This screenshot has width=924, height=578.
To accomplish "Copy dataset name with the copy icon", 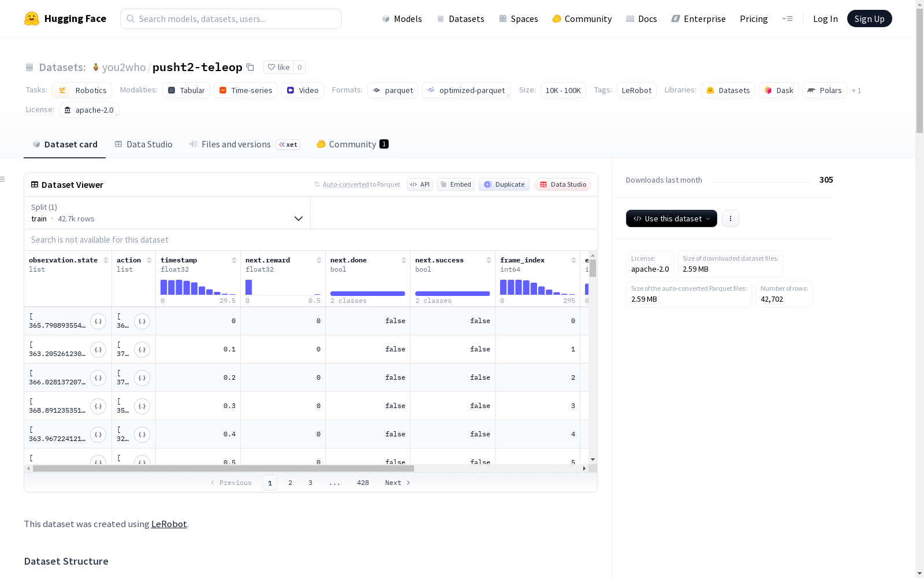I will pos(250,67).
